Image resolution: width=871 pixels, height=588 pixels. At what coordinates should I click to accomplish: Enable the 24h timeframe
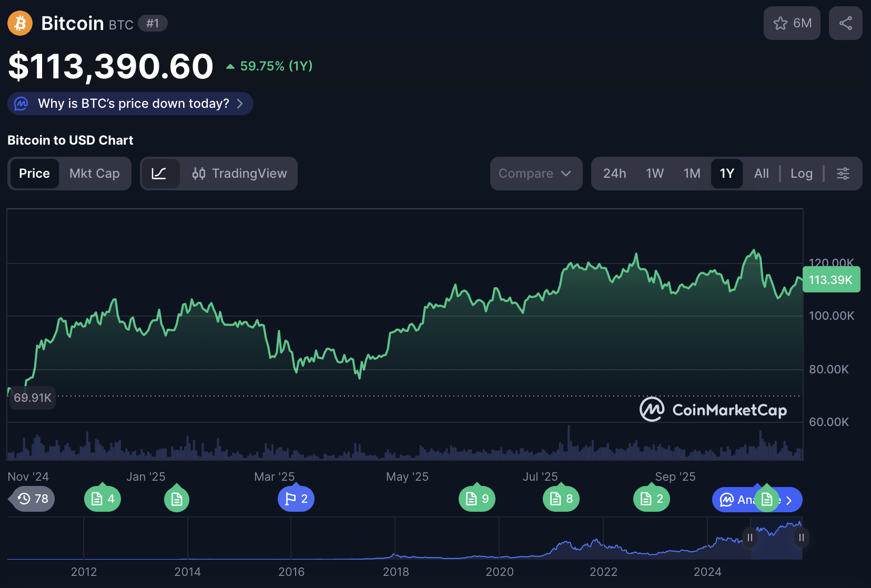pyautogui.click(x=614, y=173)
